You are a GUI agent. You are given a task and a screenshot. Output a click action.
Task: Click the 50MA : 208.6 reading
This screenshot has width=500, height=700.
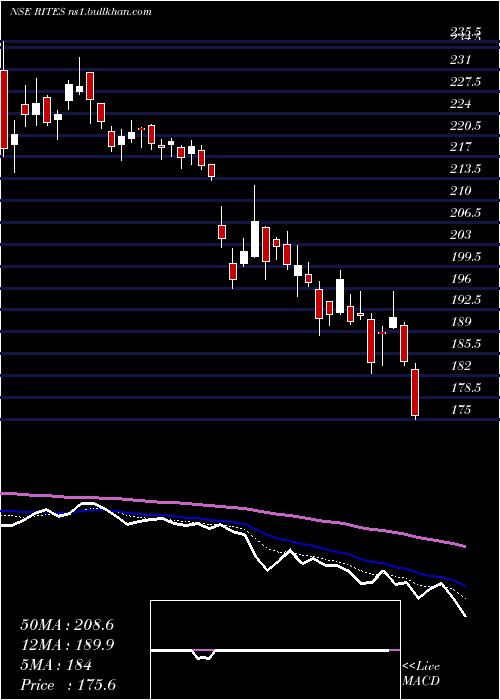tap(67, 625)
